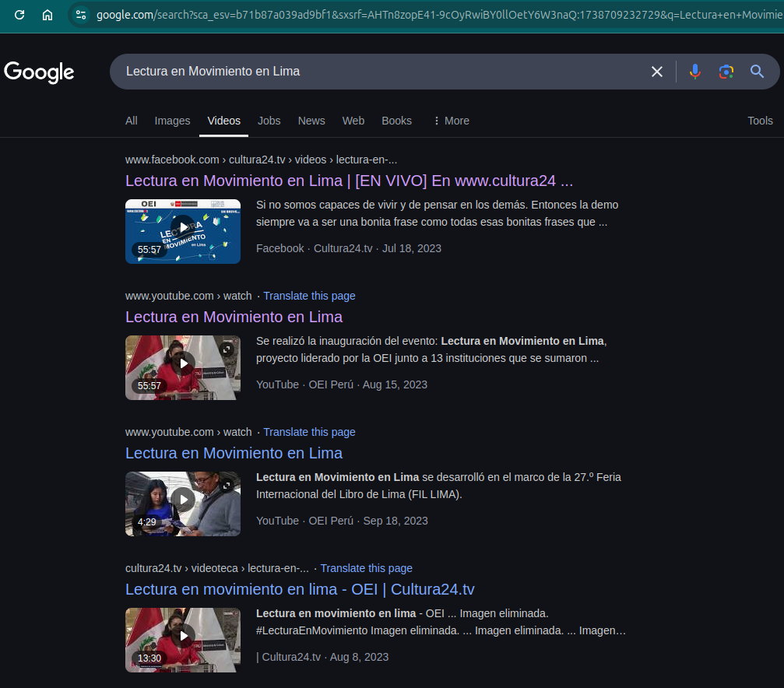Click Translate this page for Cultura24.tv result
Screen dimensions: 784x688
pyautogui.click(x=366, y=568)
